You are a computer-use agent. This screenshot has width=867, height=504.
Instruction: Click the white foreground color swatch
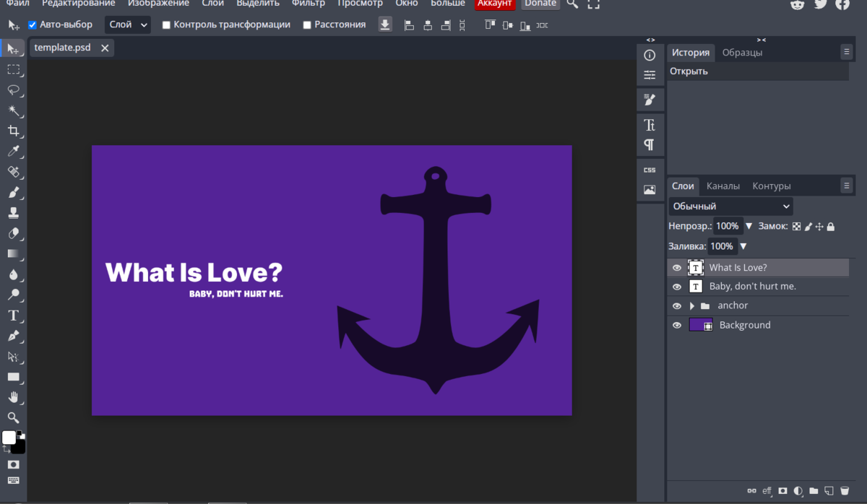[9, 438]
